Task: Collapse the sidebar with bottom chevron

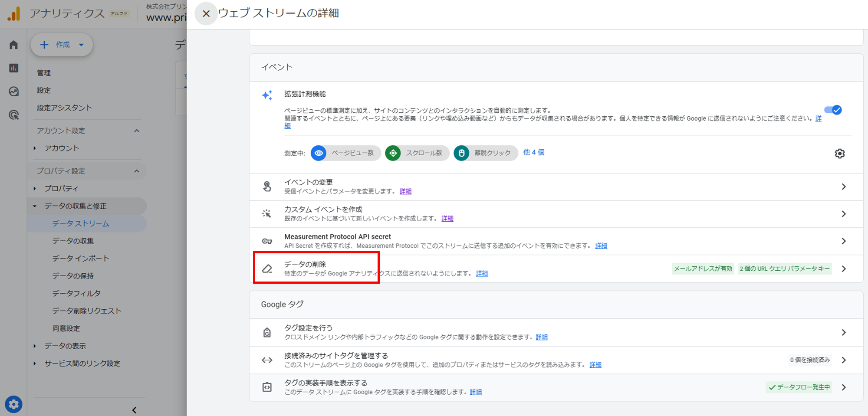Action: [134, 410]
